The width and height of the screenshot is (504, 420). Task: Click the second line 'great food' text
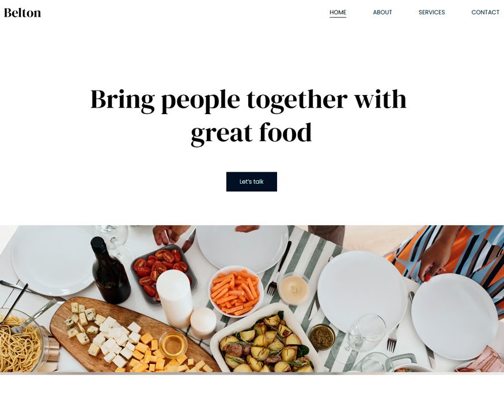(251, 133)
